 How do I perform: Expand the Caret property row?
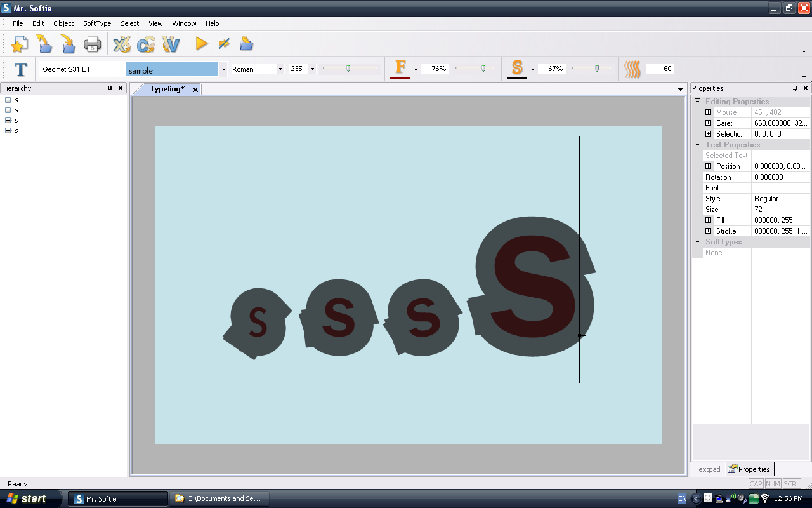709,123
